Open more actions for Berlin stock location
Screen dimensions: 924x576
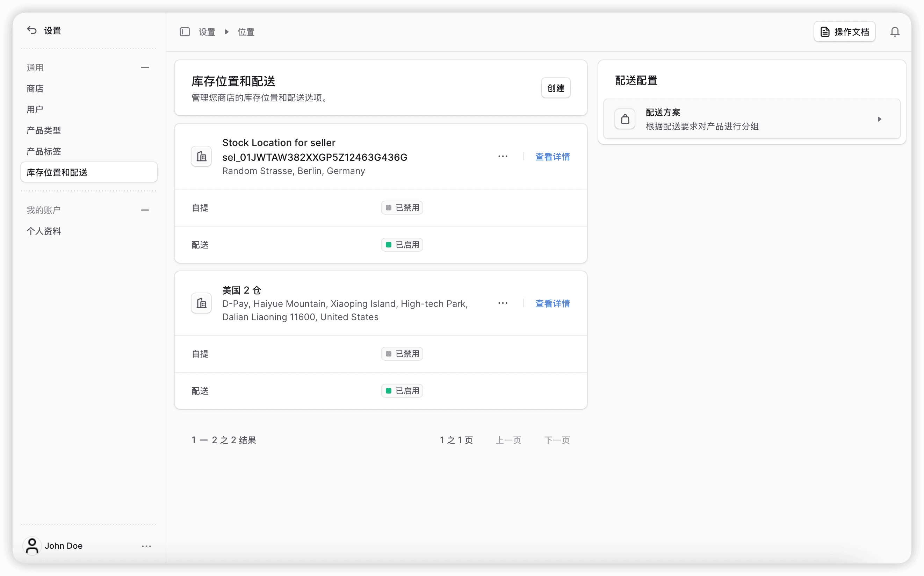503,157
